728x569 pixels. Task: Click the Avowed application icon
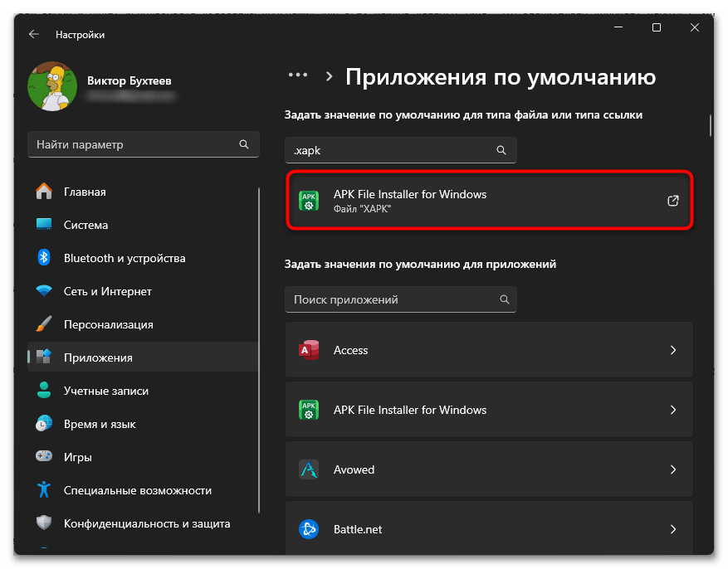[309, 469]
